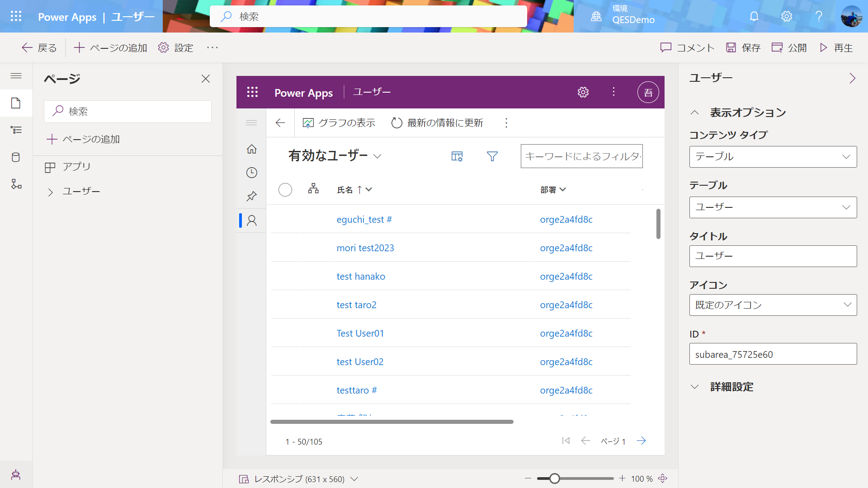Click the zoom slider handle

point(554,479)
